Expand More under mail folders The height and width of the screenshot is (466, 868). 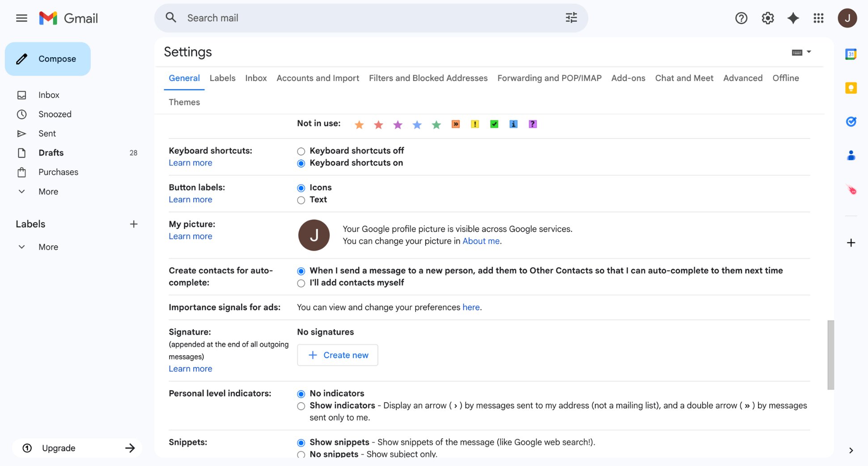click(x=48, y=192)
